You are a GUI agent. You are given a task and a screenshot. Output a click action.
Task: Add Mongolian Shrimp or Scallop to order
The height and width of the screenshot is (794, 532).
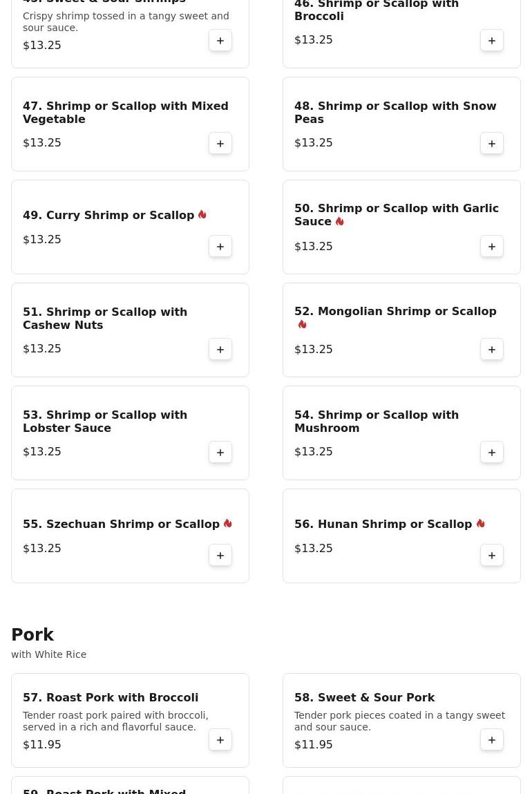(492, 350)
